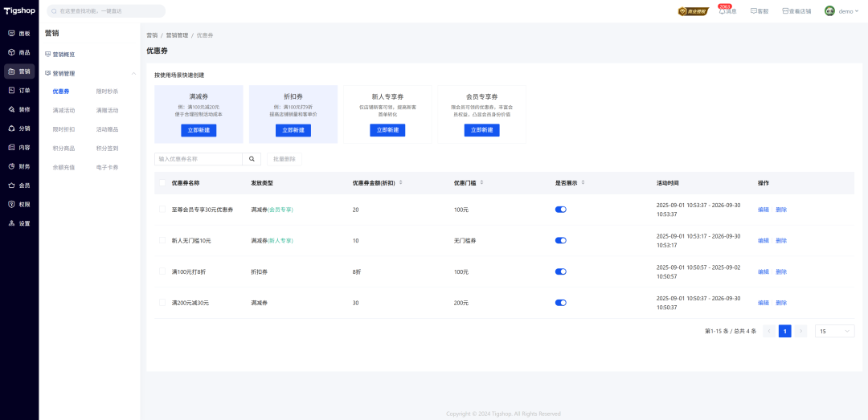This screenshot has height=420, width=868.
Task: Select 余额充值 submenu item
Action: pos(63,167)
